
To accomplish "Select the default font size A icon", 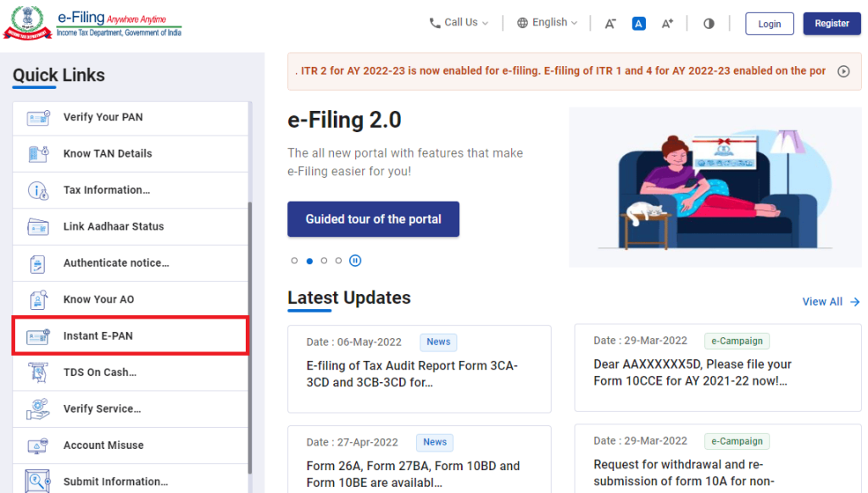I will [x=639, y=23].
